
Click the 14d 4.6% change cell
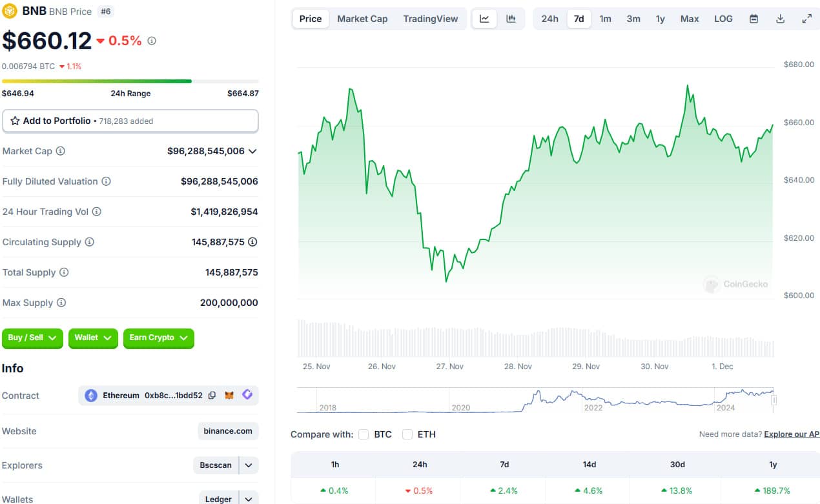point(589,490)
